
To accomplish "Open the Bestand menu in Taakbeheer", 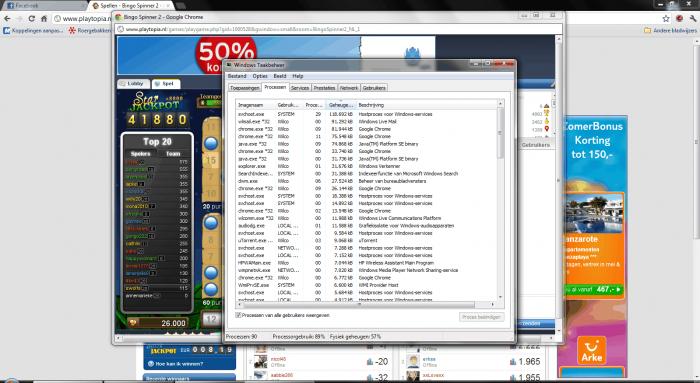I will pos(237,76).
